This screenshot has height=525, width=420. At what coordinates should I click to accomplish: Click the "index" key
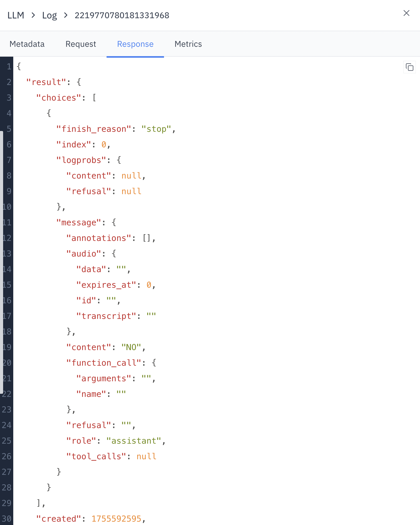(x=74, y=145)
